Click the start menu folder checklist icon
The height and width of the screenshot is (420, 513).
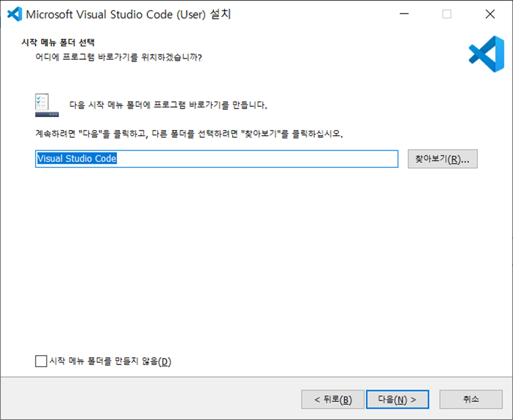click(47, 105)
